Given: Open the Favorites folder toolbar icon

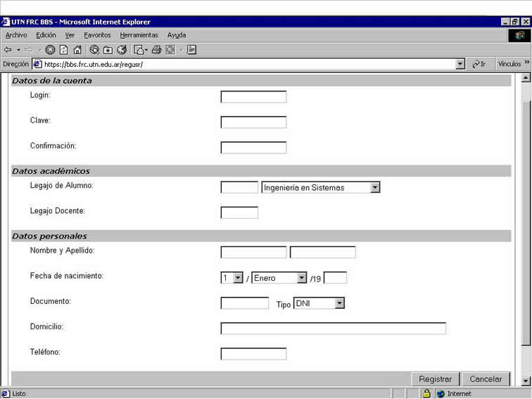Looking at the screenshot, I should (108, 50).
